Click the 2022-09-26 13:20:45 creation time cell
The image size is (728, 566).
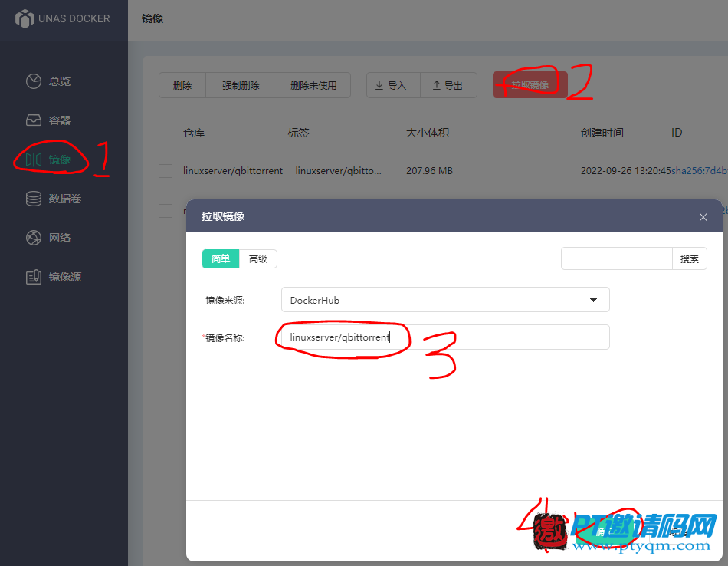tap(625, 171)
